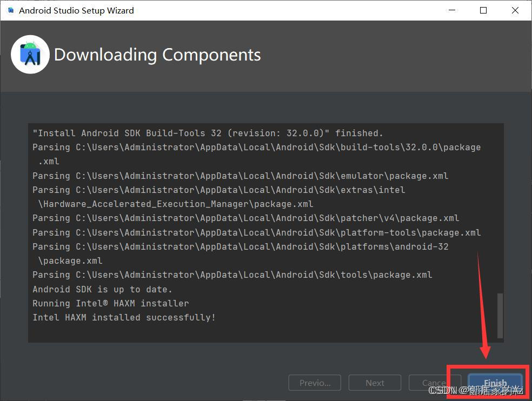The width and height of the screenshot is (532, 401).
Task: Click the title bar Android Studio icon
Action: tap(10, 10)
